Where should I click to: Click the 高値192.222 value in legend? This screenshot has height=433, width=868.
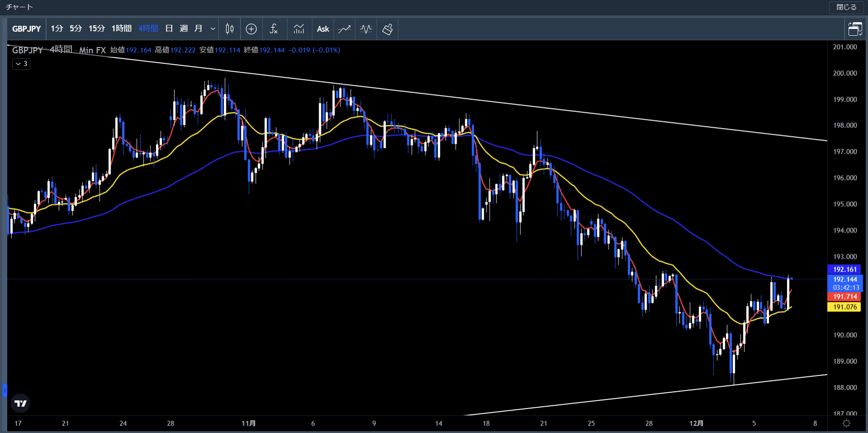(175, 50)
